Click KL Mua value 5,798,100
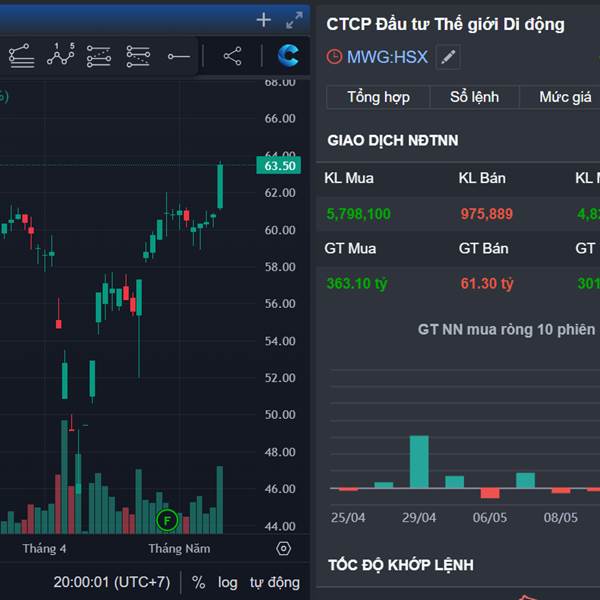This screenshot has height=600, width=600. pos(358,214)
